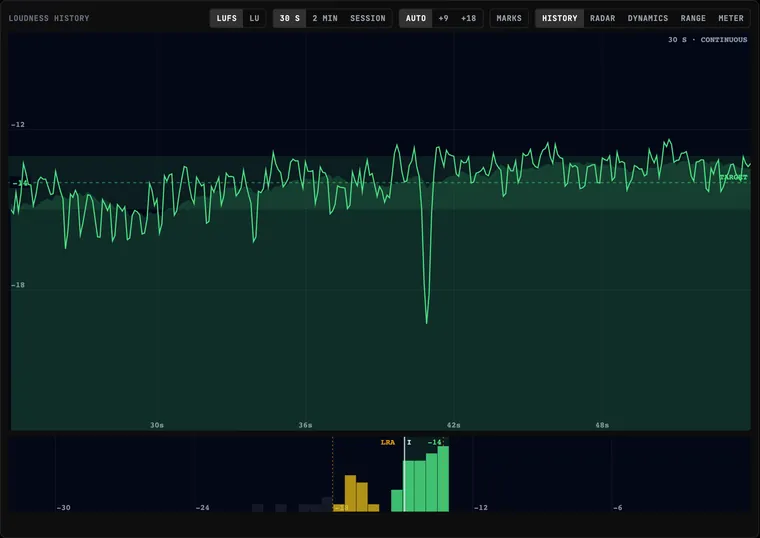The image size is (760, 538).
Task: Select the 2 MIN time window
Action: coord(325,18)
